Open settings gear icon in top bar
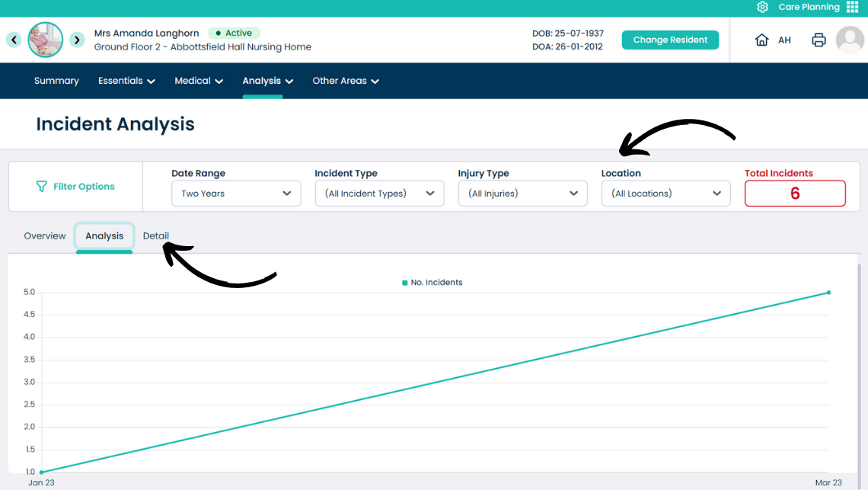 click(762, 7)
